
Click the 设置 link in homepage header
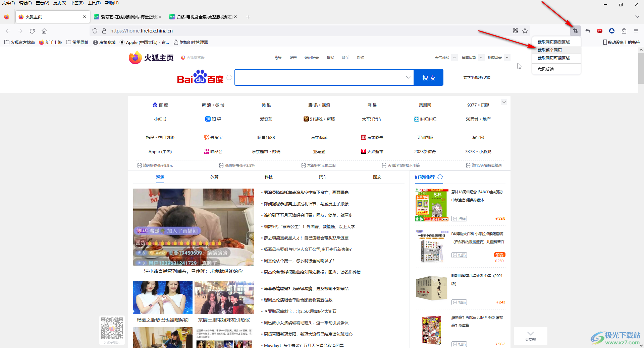click(x=293, y=58)
